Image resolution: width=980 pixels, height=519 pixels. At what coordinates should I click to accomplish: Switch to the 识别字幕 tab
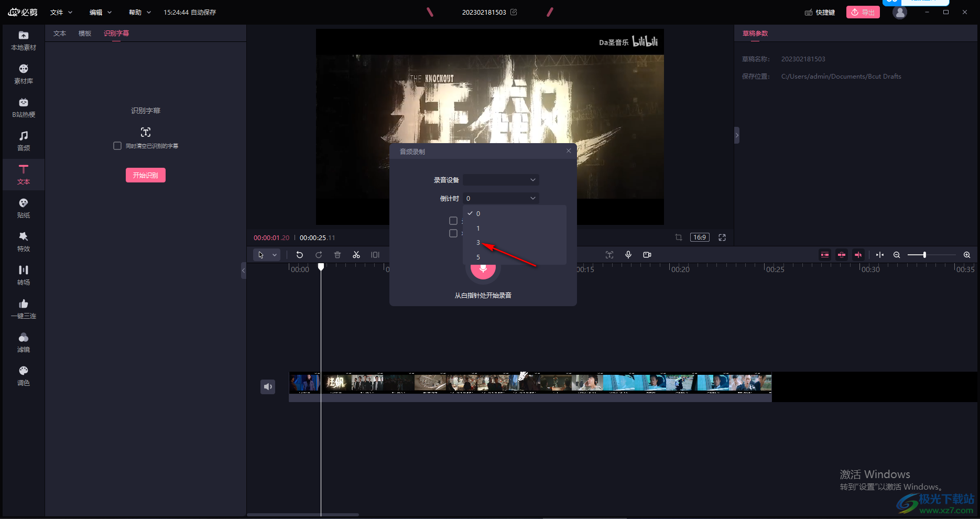coord(116,33)
